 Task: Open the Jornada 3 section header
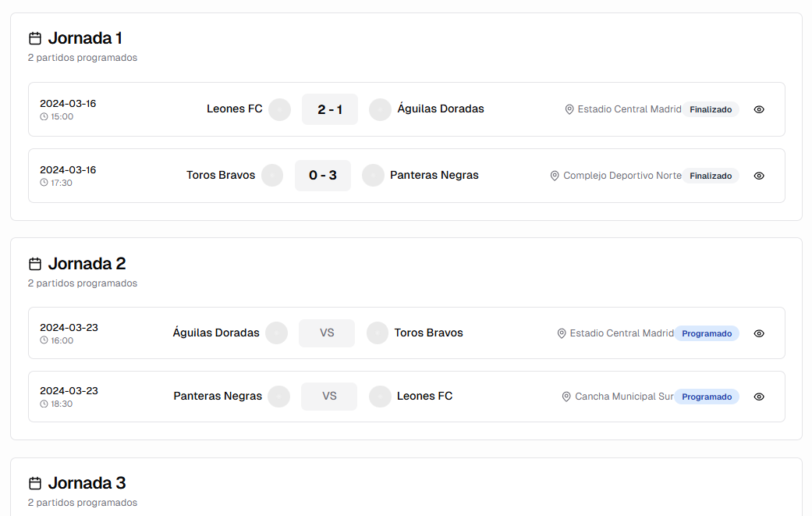coord(87,482)
